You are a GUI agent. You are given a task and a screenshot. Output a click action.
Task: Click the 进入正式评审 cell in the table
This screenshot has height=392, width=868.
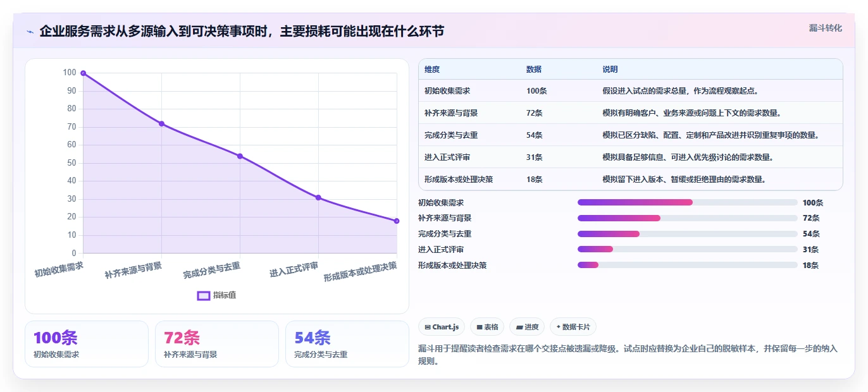(x=447, y=157)
